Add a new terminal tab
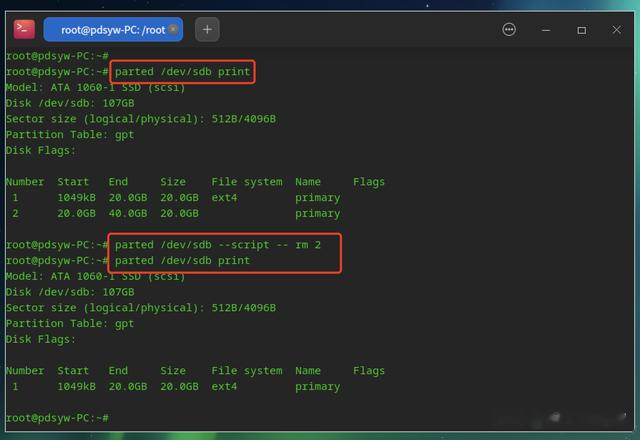The width and height of the screenshot is (640, 440). (207, 29)
